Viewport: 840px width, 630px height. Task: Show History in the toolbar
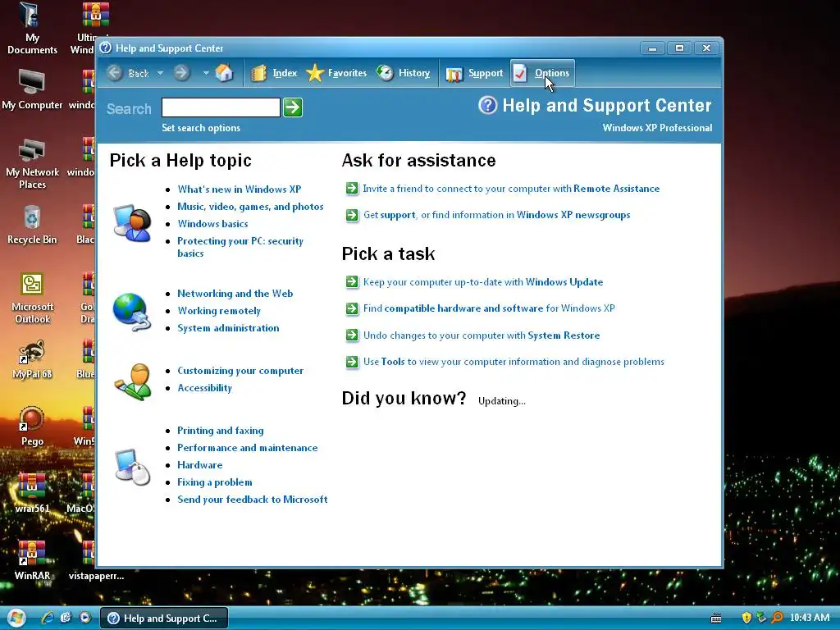pyautogui.click(x=403, y=73)
